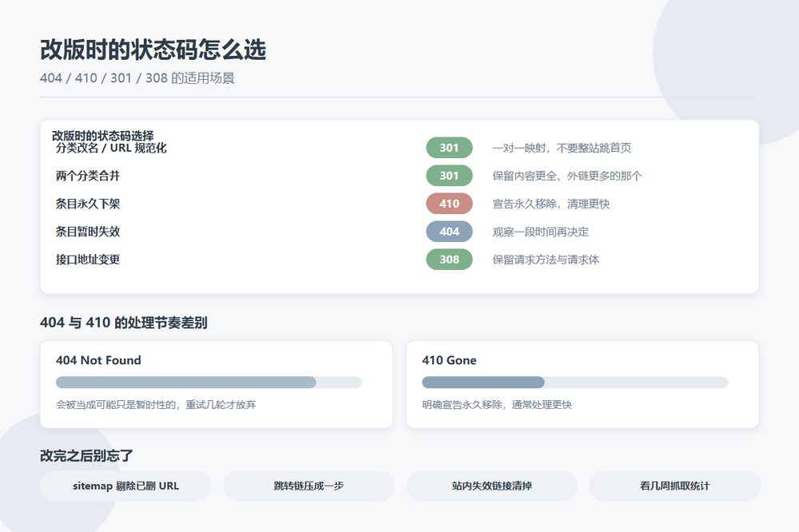Select the row 条目暂时失效
The height and width of the screenshot is (532, 799).
click(399, 232)
